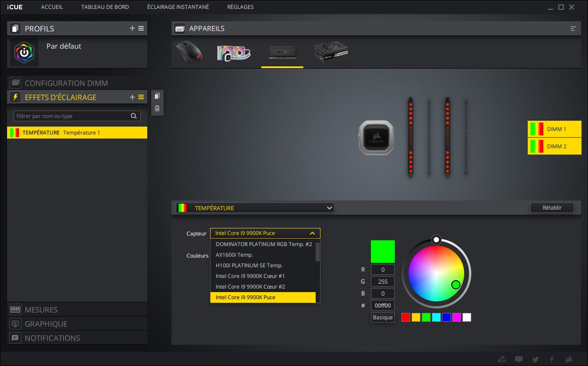Click the Configuration DIMM section icon
This screenshot has height=366, width=588.
(x=15, y=83)
